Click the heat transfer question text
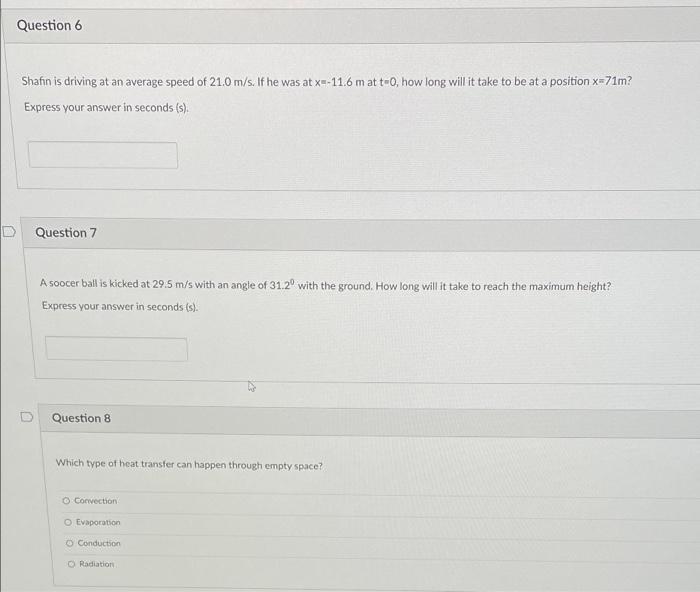The image size is (700, 592). pyautogui.click(x=189, y=464)
